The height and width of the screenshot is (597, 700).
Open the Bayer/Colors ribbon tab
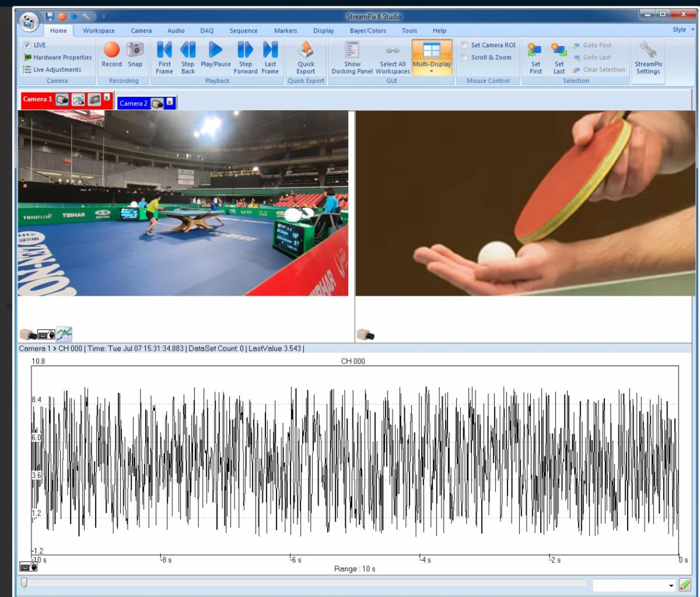coord(367,30)
